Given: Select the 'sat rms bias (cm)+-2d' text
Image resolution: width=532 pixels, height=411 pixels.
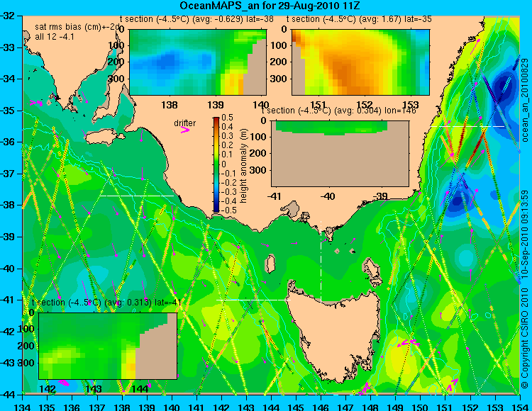Looking at the screenshot, I should tap(78, 27).
